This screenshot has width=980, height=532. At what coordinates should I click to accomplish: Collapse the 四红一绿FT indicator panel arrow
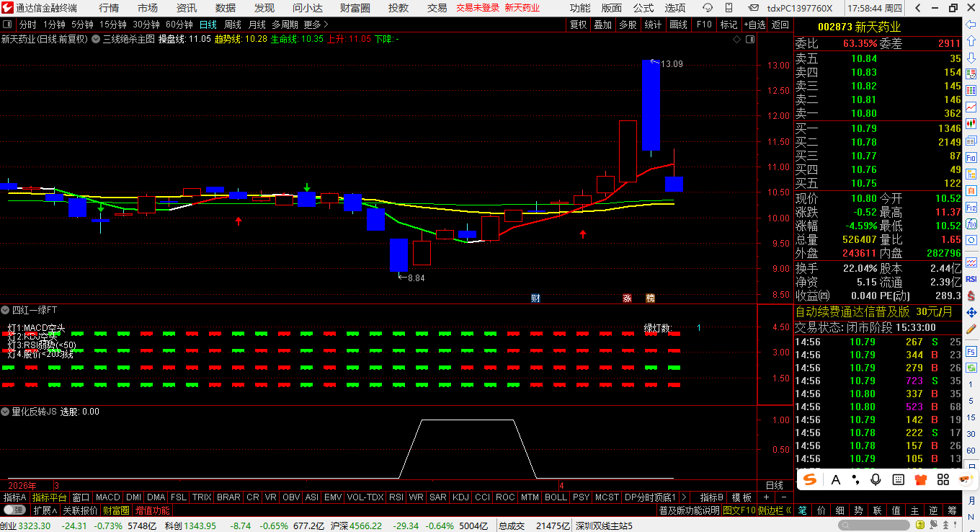(x=6, y=310)
